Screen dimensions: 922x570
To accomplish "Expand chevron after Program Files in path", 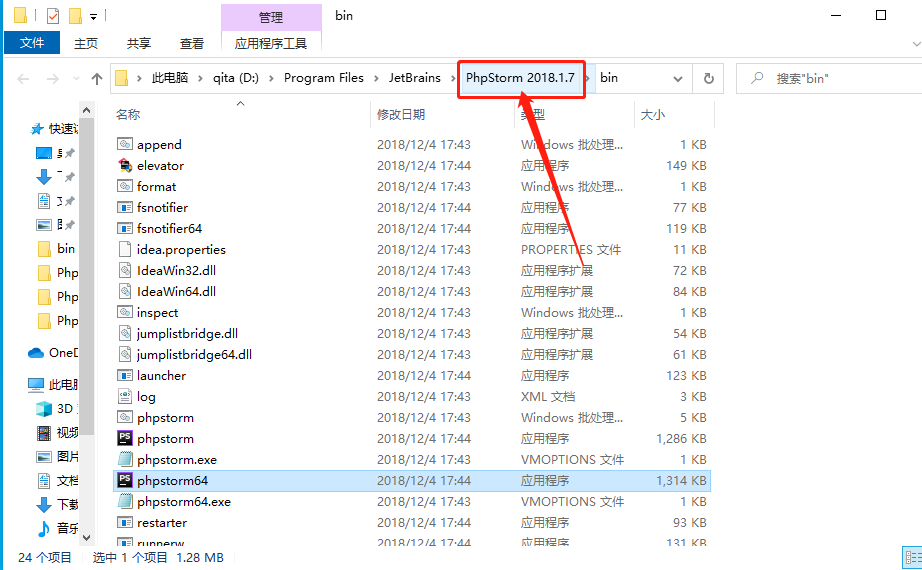I will point(376,78).
